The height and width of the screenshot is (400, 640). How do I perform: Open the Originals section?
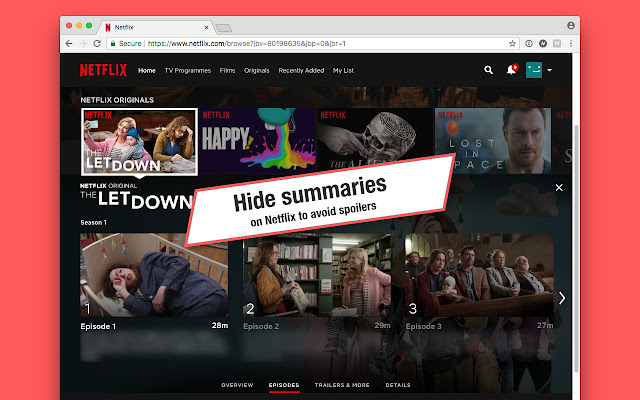[257, 71]
